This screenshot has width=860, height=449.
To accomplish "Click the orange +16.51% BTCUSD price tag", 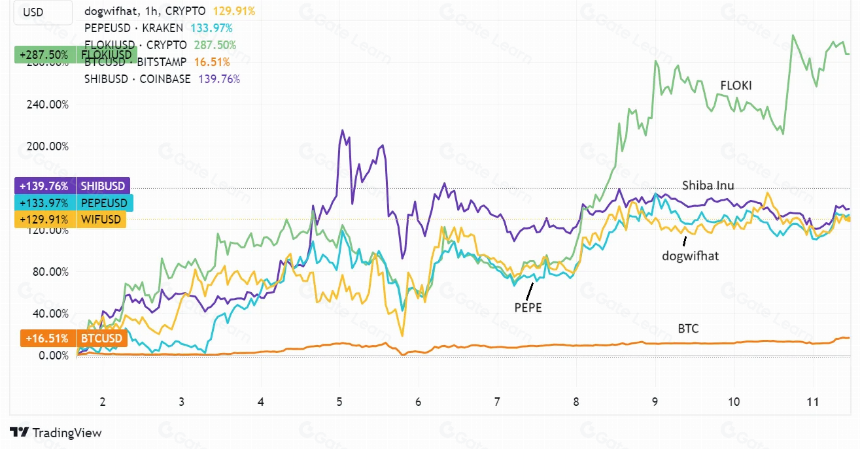I will tap(73, 338).
